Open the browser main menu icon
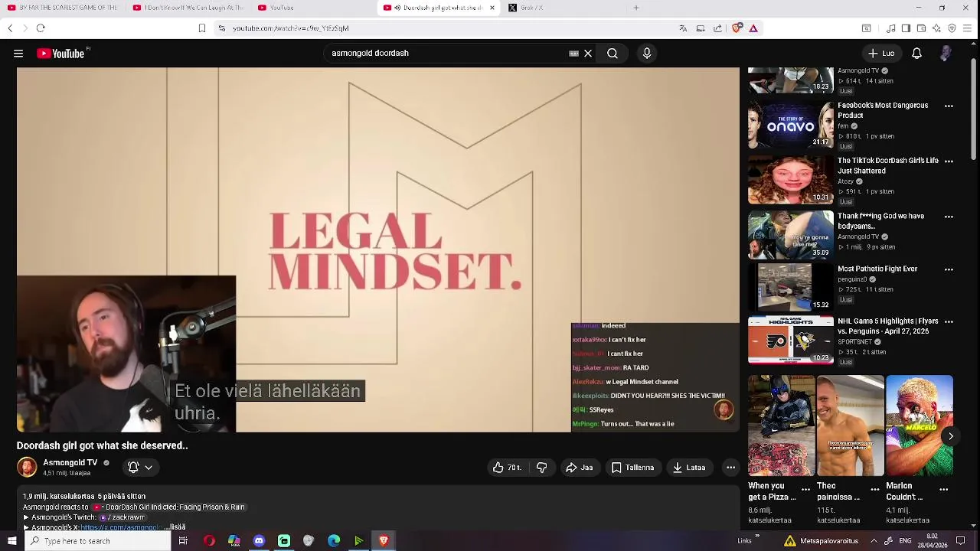 (x=967, y=28)
